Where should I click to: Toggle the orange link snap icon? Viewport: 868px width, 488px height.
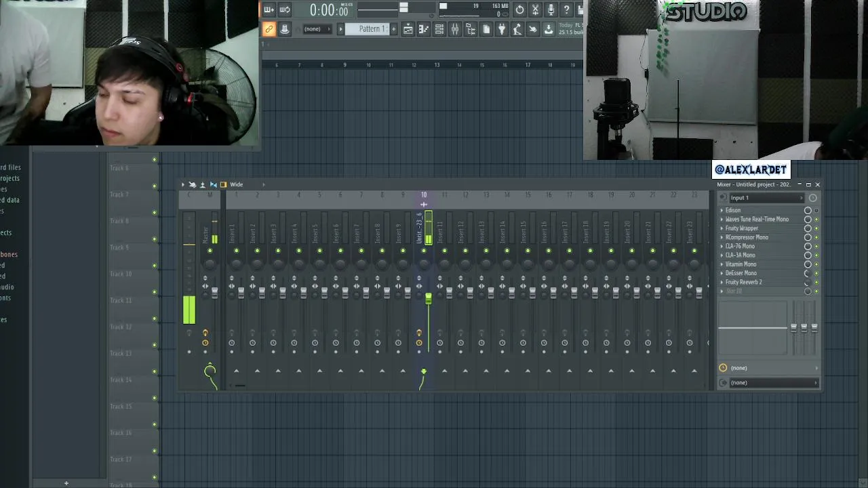point(269,29)
